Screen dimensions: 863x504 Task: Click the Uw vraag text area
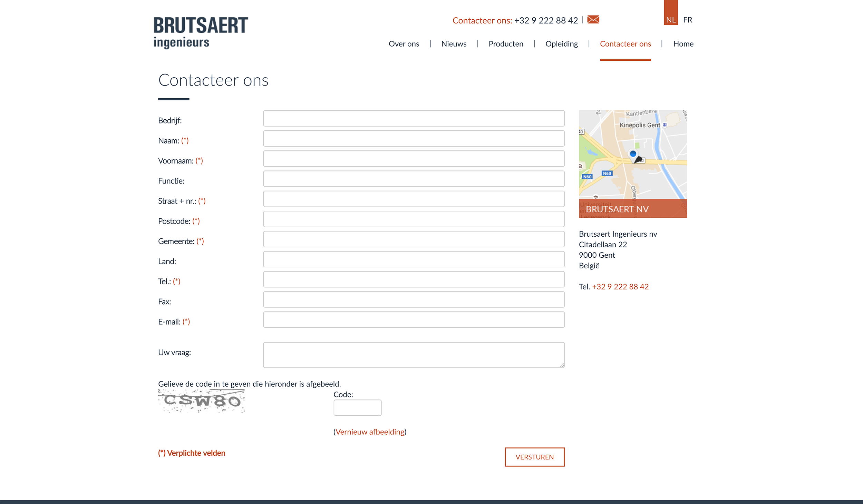click(414, 355)
